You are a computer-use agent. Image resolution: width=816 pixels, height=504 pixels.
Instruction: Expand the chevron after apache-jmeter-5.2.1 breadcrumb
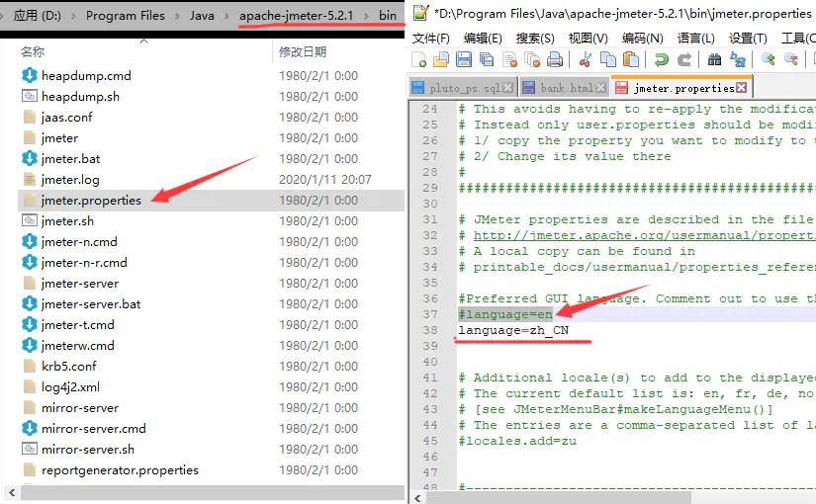366,16
